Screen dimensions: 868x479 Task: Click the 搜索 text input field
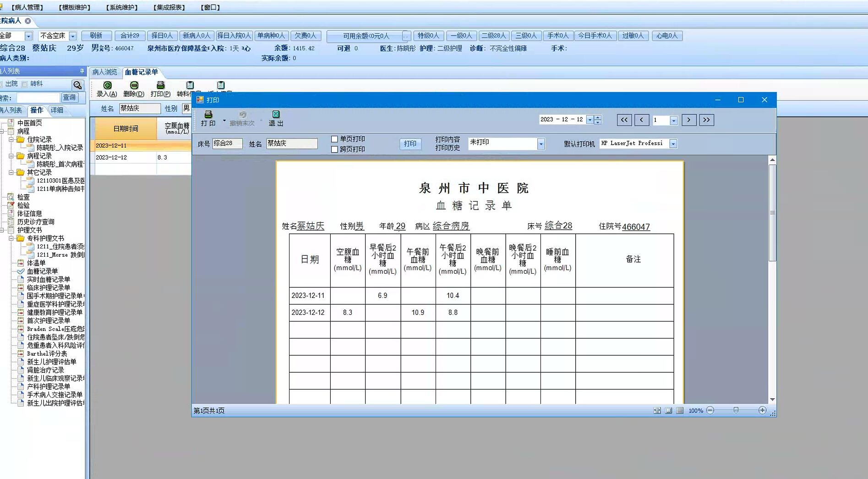pyautogui.click(x=38, y=98)
